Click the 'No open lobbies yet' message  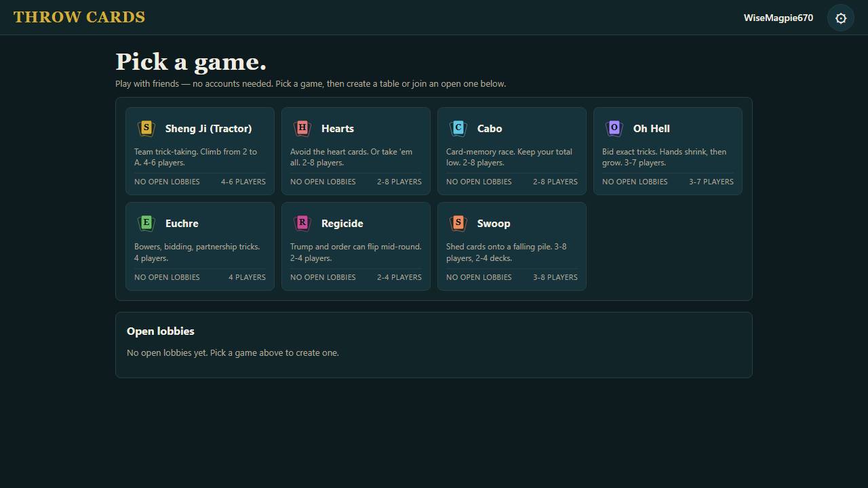coord(233,353)
